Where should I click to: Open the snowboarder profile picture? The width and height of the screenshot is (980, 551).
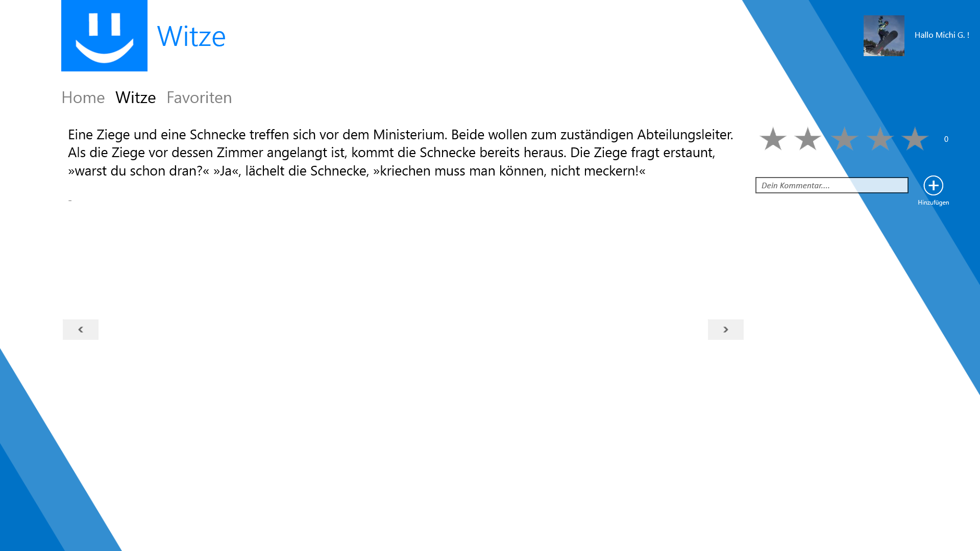point(884,36)
